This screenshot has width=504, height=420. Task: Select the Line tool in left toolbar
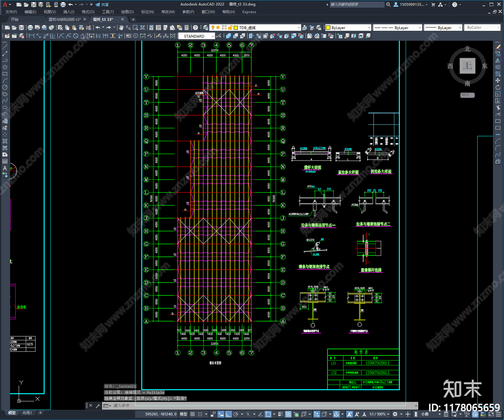coord(5,47)
